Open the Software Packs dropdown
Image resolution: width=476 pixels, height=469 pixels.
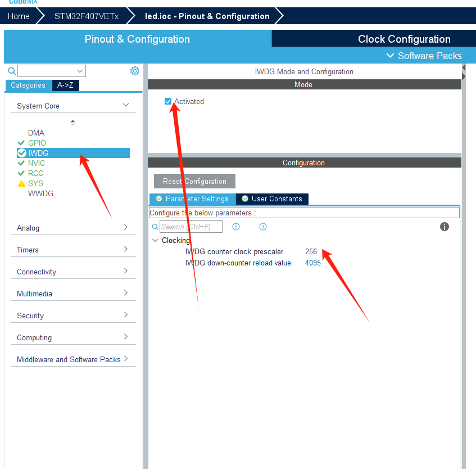(424, 56)
